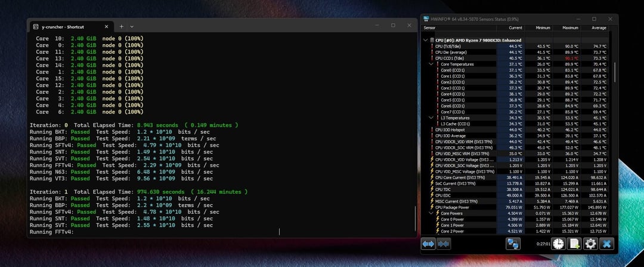
Task: Open the network remote monitoring icon
Action: (x=513, y=243)
